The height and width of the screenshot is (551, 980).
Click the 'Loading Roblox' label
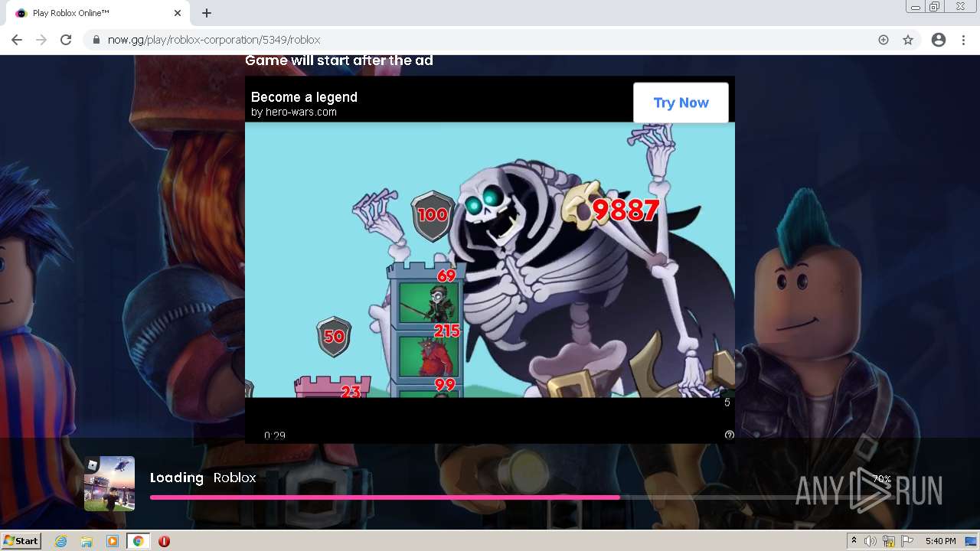click(203, 478)
